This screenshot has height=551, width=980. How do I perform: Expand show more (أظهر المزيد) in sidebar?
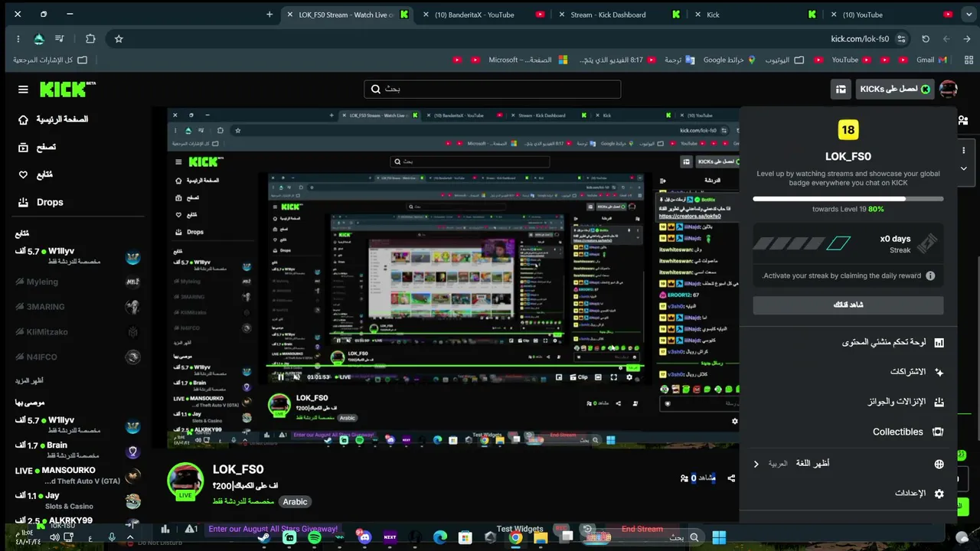pyautogui.click(x=29, y=380)
